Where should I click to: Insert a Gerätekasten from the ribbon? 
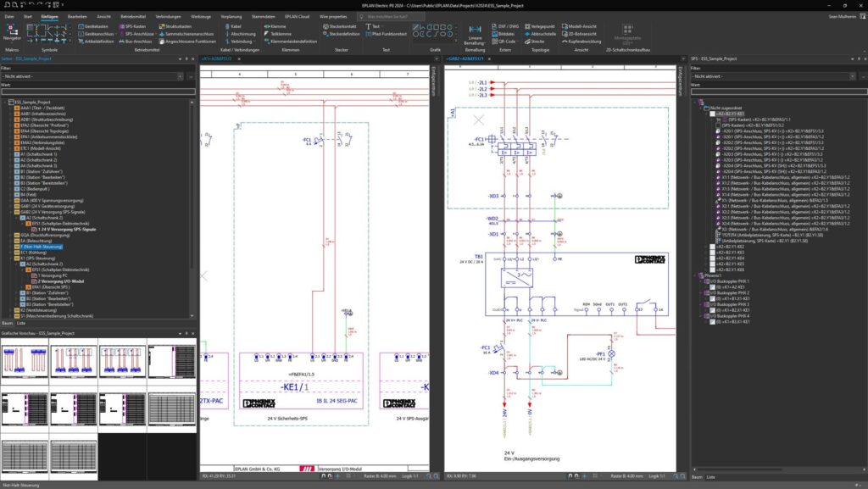[x=98, y=26]
